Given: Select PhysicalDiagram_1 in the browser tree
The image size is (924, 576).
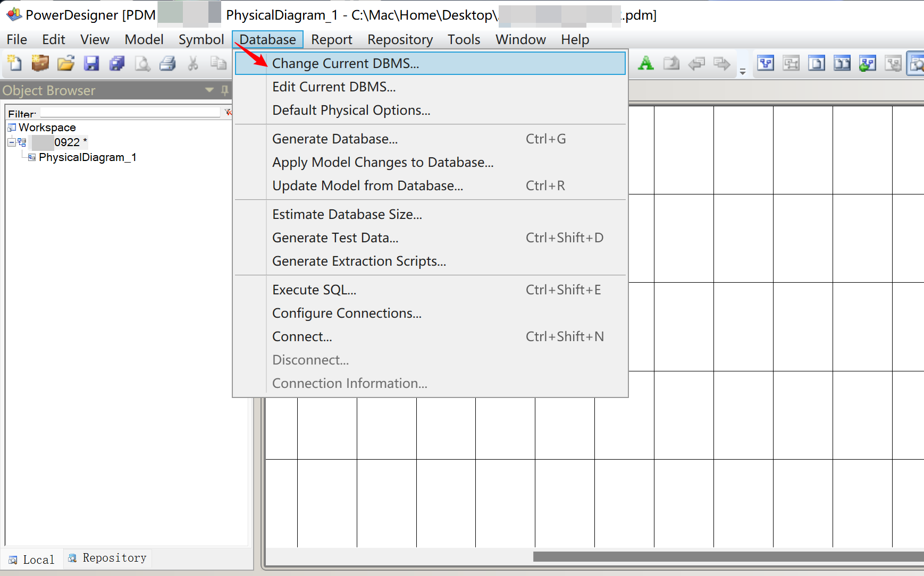Looking at the screenshot, I should tap(87, 157).
